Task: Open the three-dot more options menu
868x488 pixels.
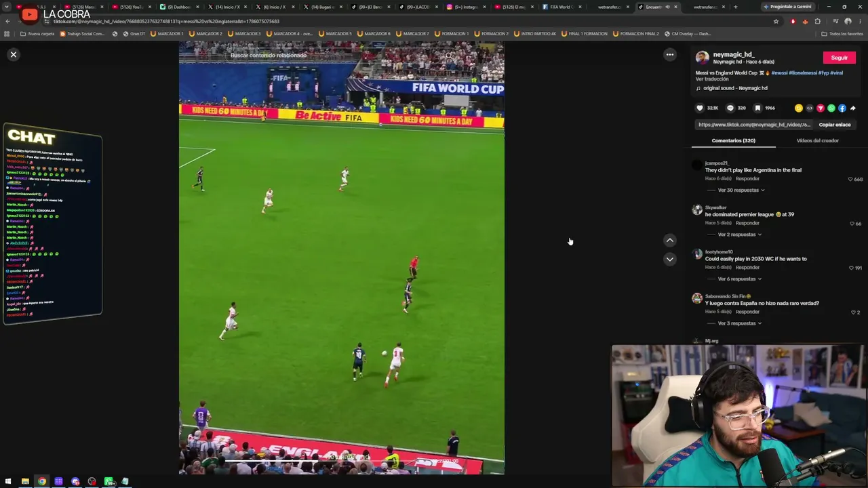Action: click(x=670, y=54)
